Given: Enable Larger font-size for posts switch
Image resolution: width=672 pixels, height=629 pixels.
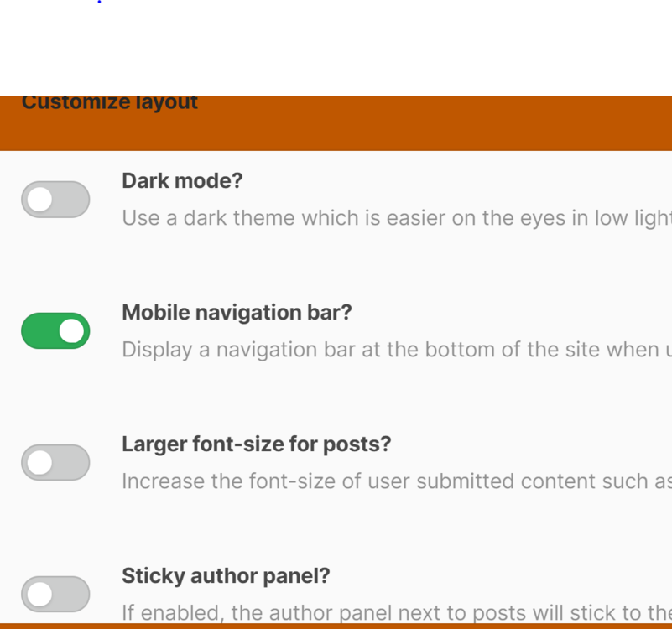Looking at the screenshot, I should pos(55,463).
